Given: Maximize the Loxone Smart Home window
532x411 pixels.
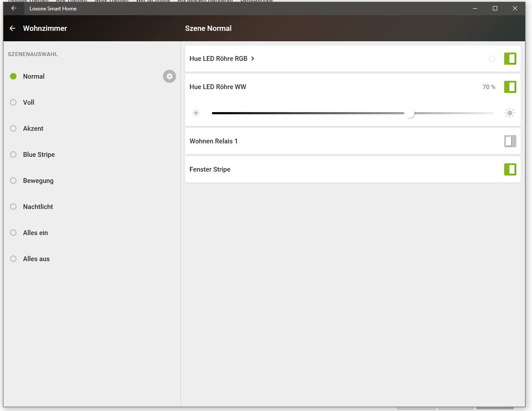Looking at the screenshot, I should tap(495, 8).
